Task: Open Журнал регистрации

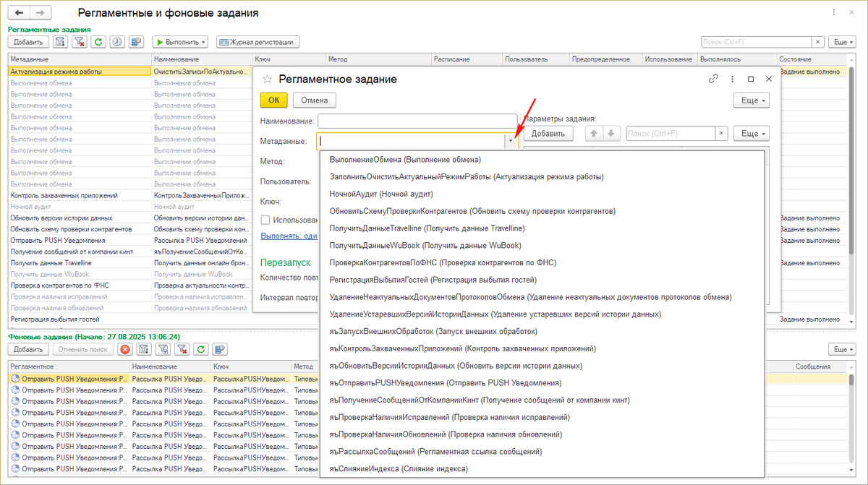Action: click(x=258, y=42)
